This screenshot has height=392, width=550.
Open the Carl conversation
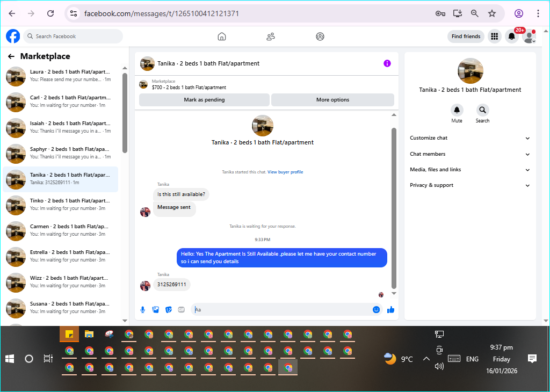click(61, 102)
